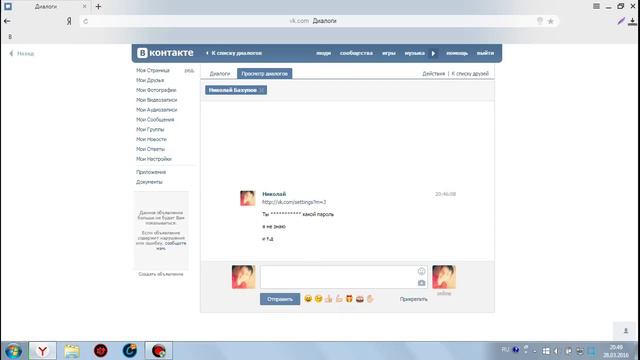Log out with выйти link
The height and width of the screenshot is (360, 640).
pos(485,53)
